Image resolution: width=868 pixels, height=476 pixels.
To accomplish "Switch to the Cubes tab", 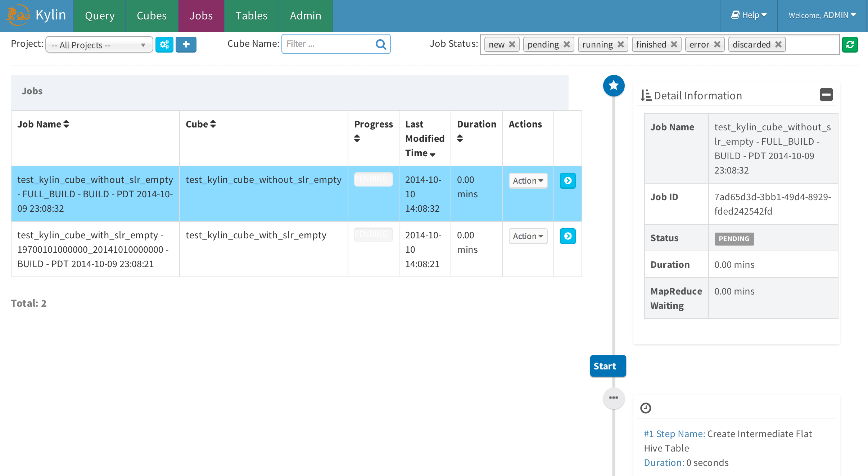I will point(152,15).
